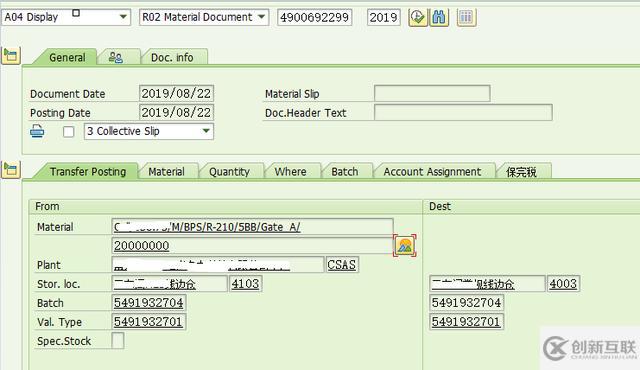Open the R02 Material Document dropdown

[x=204, y=17]
